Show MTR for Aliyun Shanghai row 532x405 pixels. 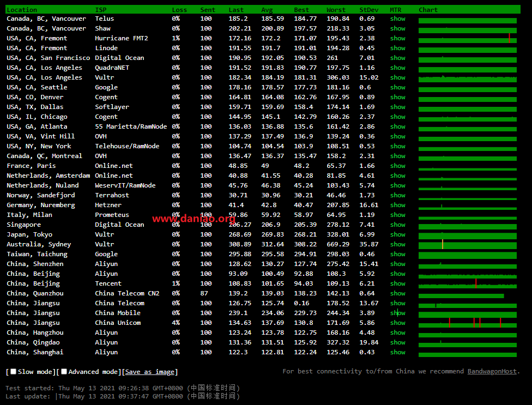coord(398,353)
